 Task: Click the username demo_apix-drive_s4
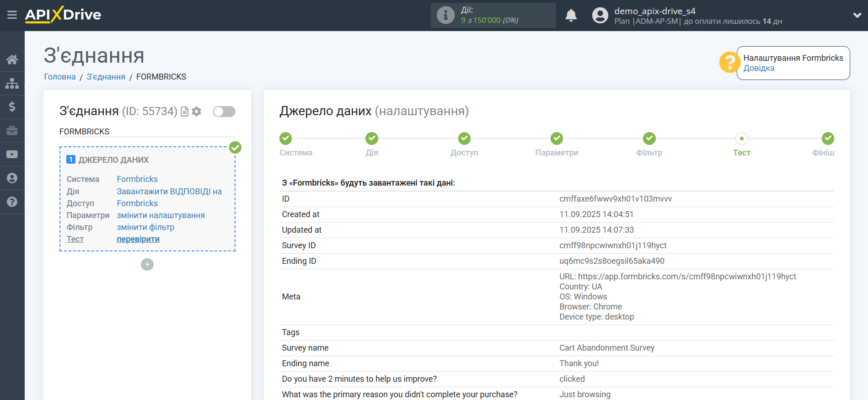pos(655,11)
